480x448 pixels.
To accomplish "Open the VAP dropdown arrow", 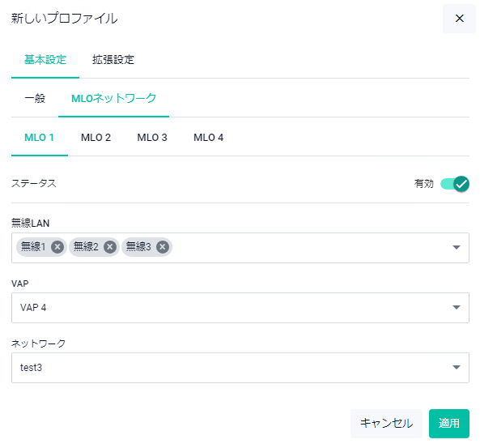I will pos(457,307).
